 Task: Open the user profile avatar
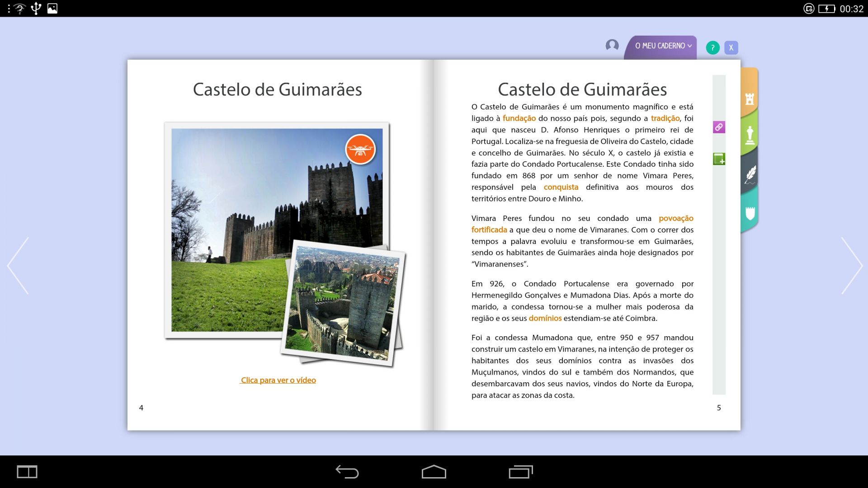[612, 46]
